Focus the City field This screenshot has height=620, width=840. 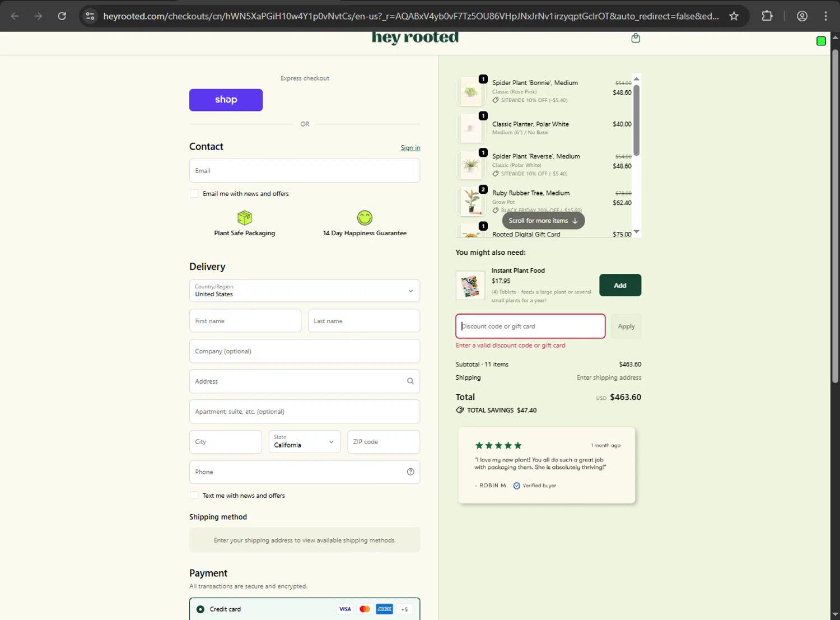point(226,442)
